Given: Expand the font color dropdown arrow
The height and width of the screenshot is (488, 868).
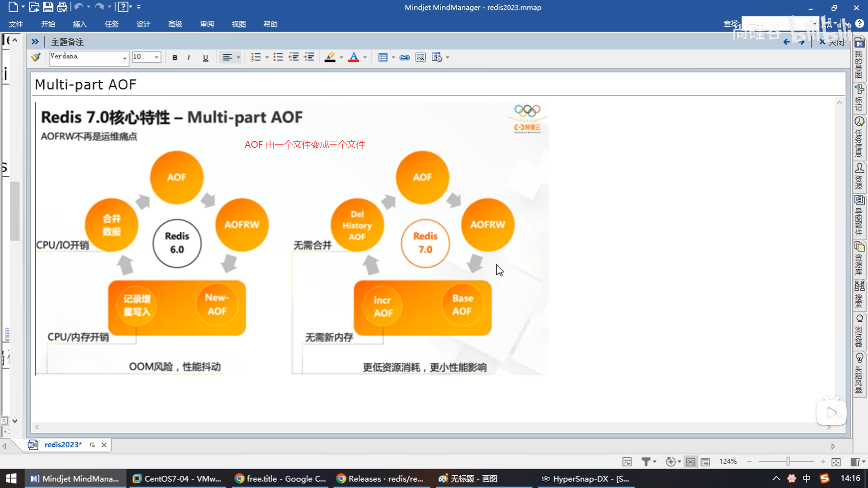Looking at the screenshot, I should tap(365, 57).
